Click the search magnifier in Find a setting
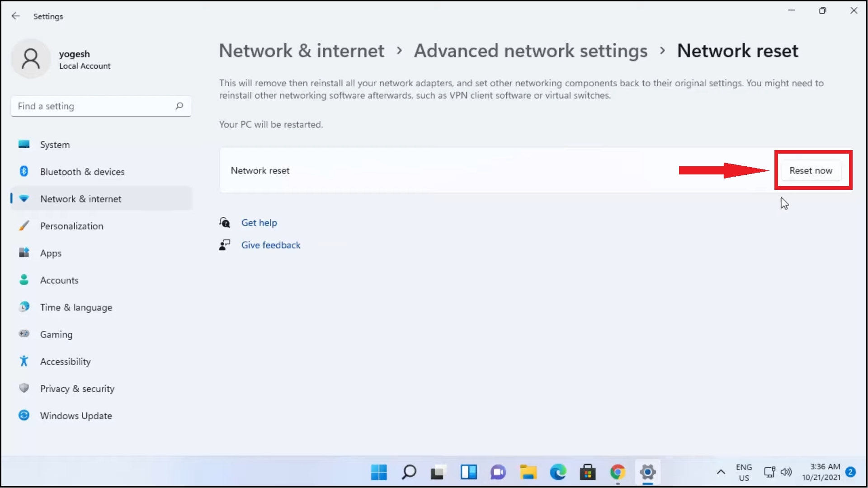Viewport: 868px width, 488px height. coord(179,106)
